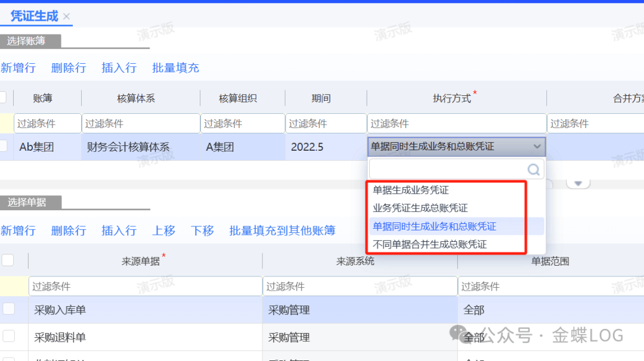Click 批量填充到其他账簿 link
The width and height of the screenshot is (644, 361).
click(282, 231)
